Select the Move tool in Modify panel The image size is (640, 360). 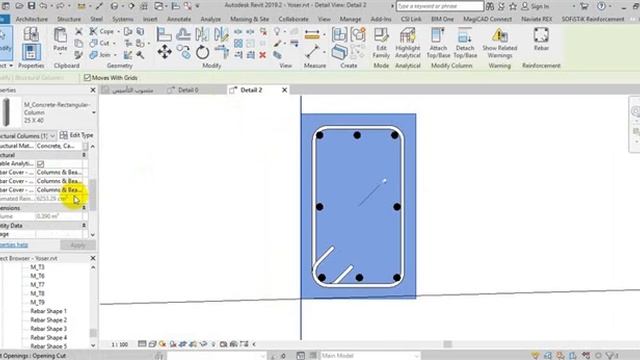(164, 52)
